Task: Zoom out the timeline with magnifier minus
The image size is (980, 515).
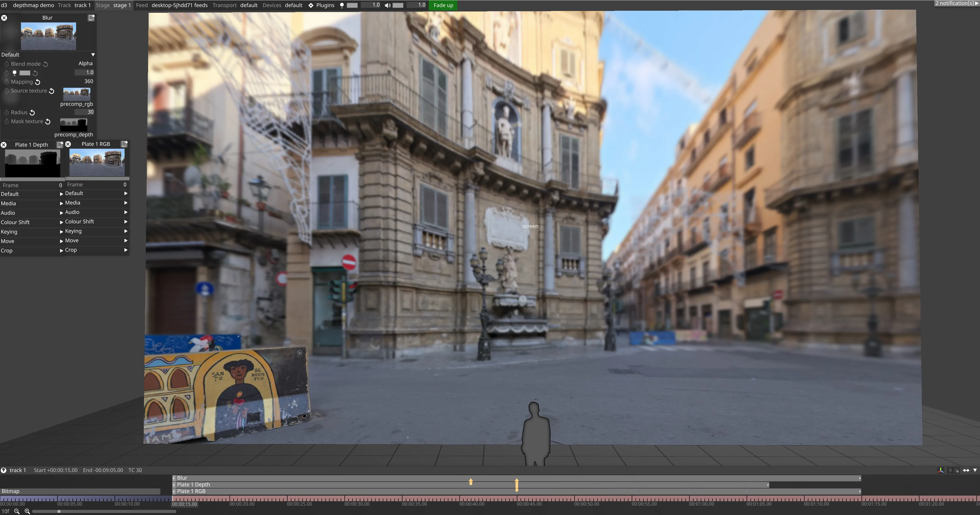Action: pos(17,511)
